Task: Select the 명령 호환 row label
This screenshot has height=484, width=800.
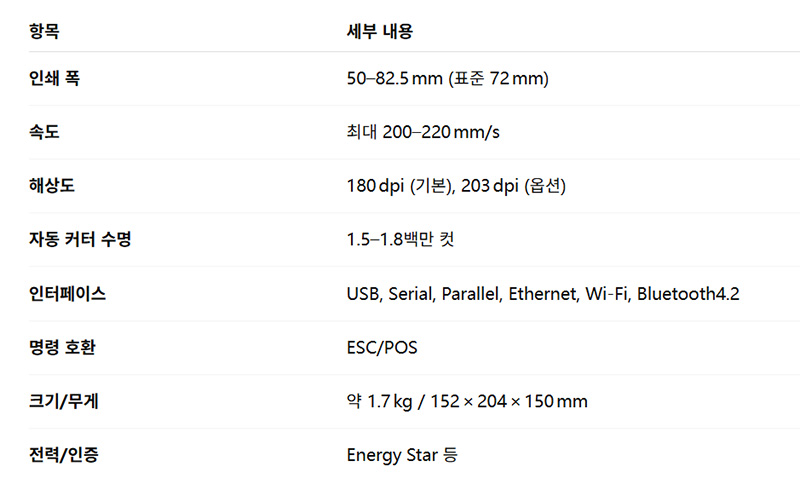Action: coord(63,348)
